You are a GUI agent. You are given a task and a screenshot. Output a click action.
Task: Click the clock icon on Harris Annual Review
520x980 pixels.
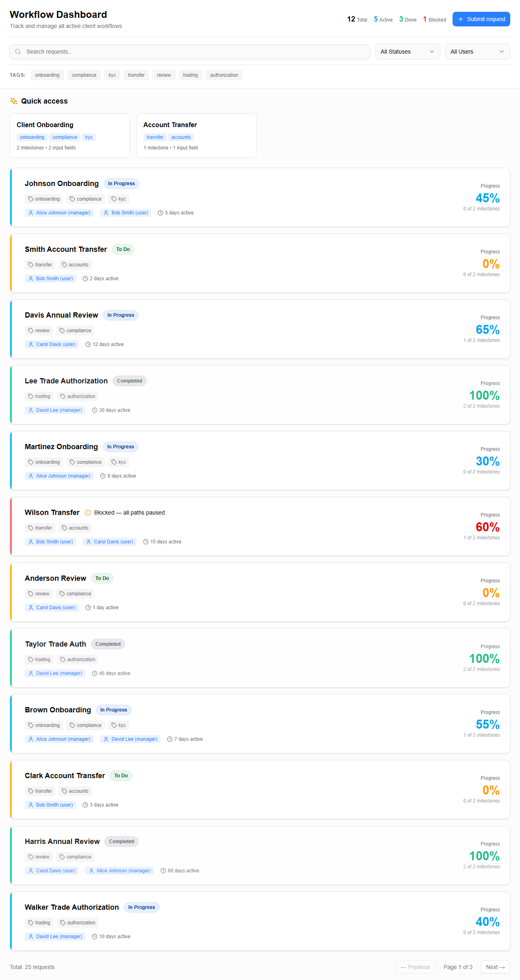tap(163, 871)
